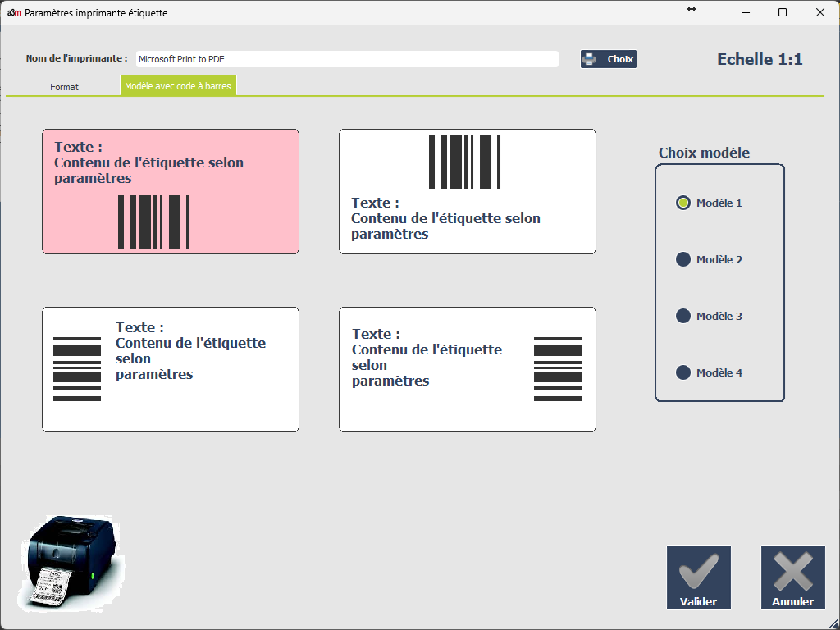The width and height of the screenshot is (840, 630).
Task: Maximize the Paramètres imprimante étiquette window
Action: point(783,12)
